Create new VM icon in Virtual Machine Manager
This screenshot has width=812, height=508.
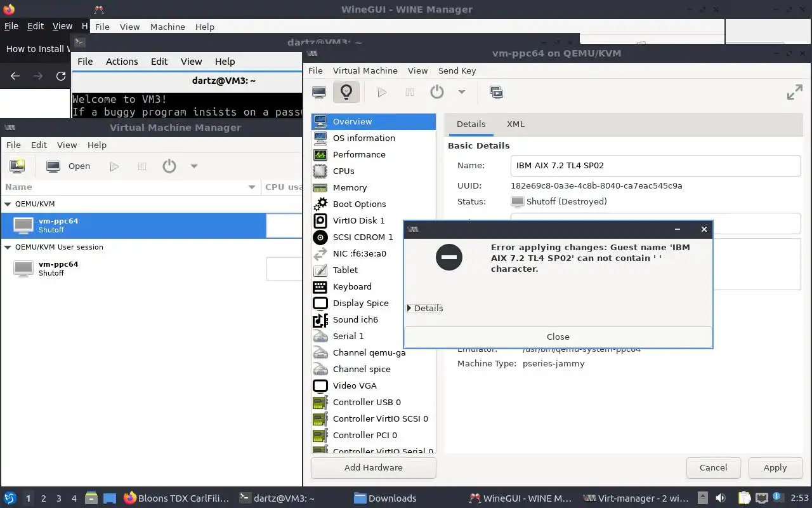[17, 166]
